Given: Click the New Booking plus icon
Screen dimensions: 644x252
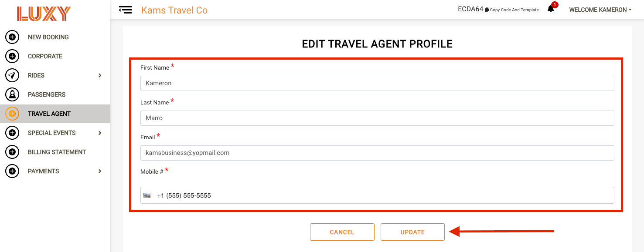Looking at the screenshot, I should (x=12, y=37).
